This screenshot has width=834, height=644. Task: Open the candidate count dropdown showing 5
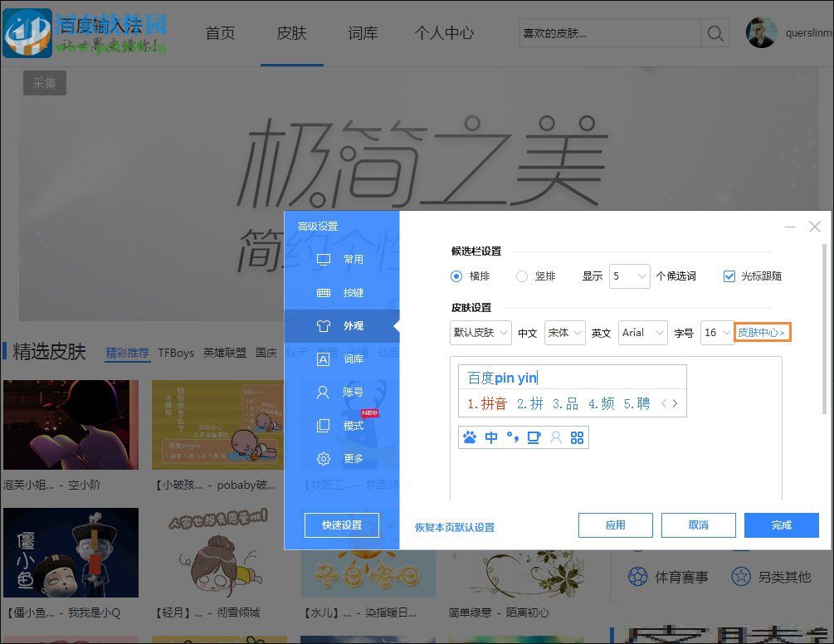tap(629, 276)
